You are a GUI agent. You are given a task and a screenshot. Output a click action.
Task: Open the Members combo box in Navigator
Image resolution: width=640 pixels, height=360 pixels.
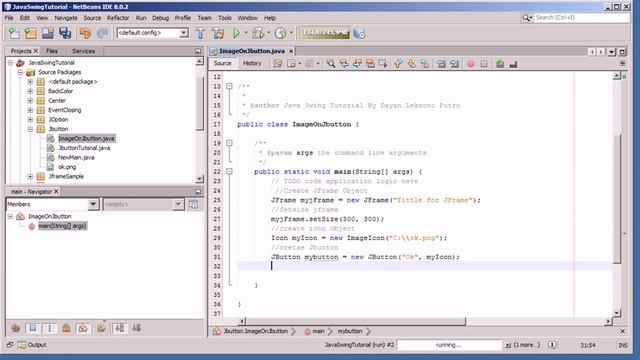[x=53, y=204]
